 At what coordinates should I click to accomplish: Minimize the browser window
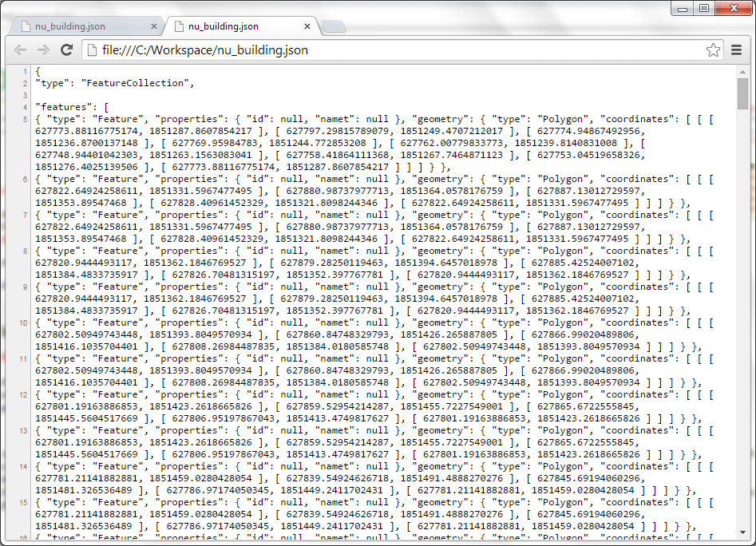[x=683, y=9]
